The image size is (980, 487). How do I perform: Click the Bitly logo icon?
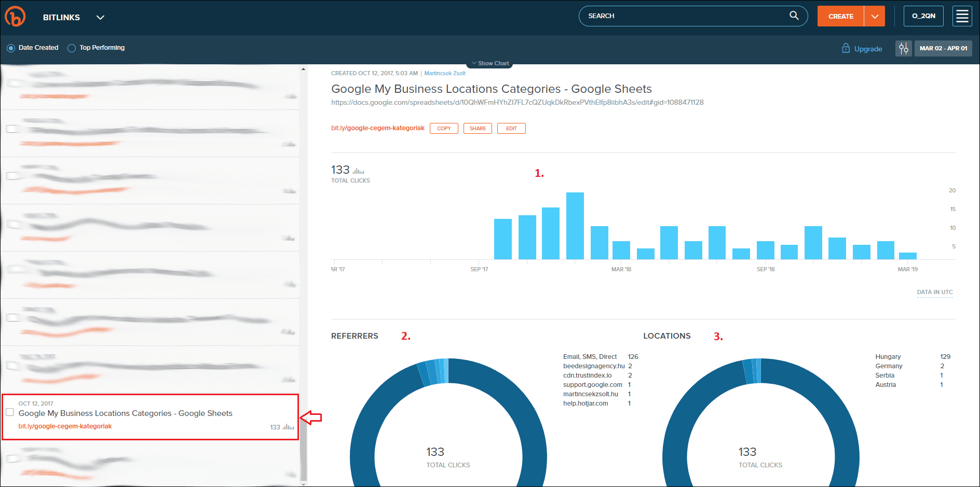pos(15,17)
